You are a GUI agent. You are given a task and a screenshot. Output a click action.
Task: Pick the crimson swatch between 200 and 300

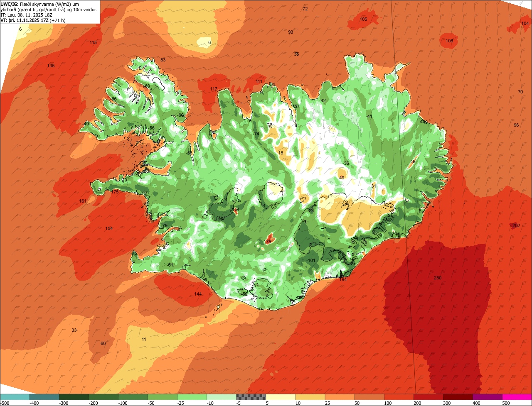tap(428, 397)
